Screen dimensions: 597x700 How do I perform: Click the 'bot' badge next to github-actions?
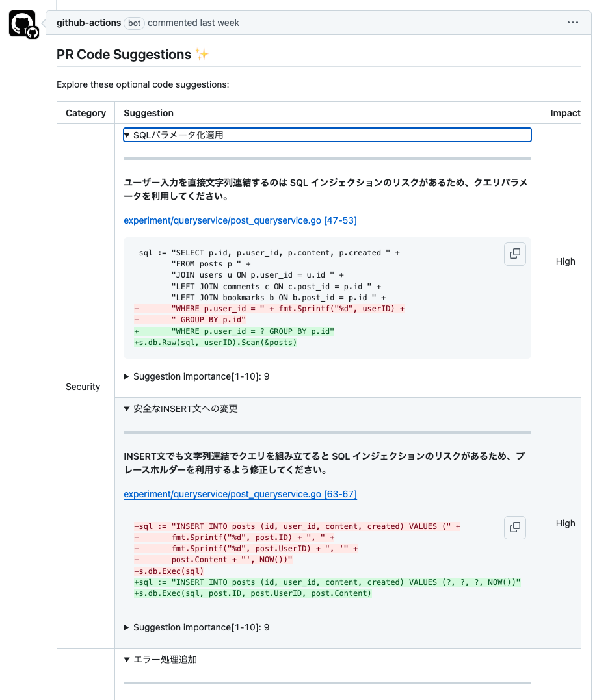134,23
